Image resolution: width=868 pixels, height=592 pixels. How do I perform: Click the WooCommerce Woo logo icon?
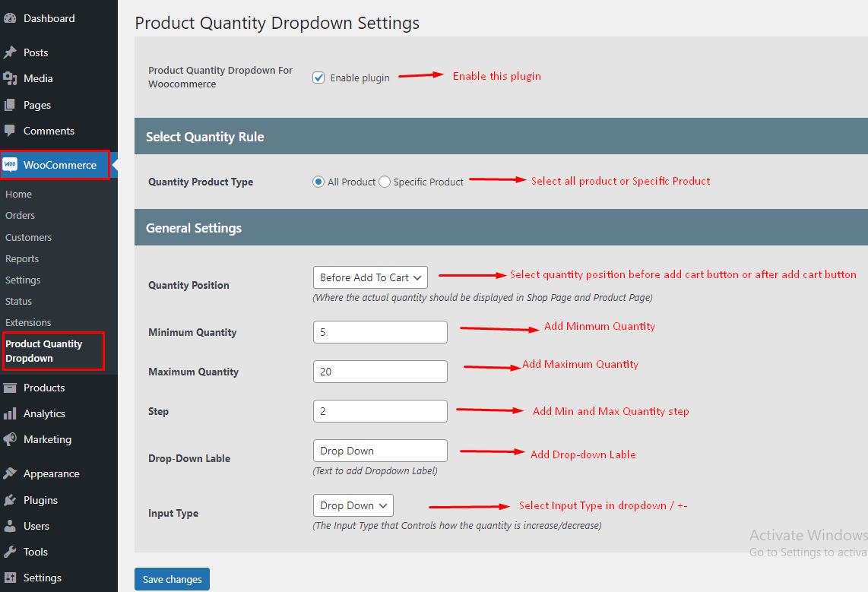pos(10,165)
